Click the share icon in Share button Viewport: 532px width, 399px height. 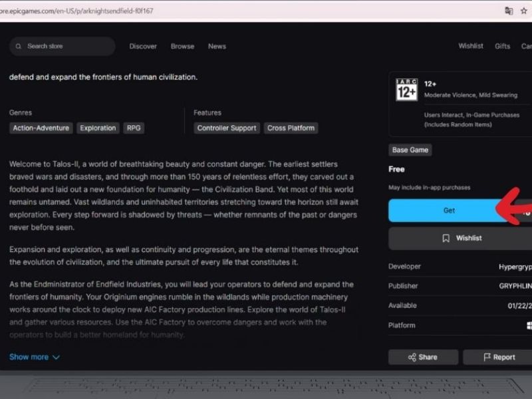412,357
